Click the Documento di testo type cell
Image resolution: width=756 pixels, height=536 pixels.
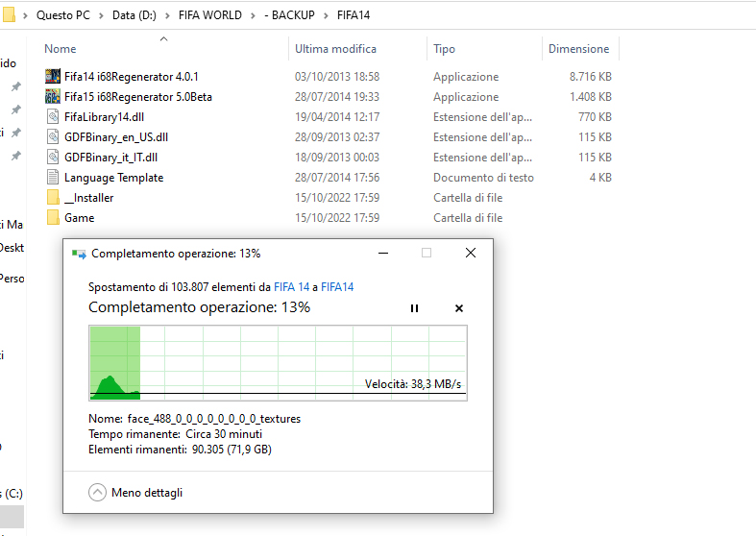(483, 178)
